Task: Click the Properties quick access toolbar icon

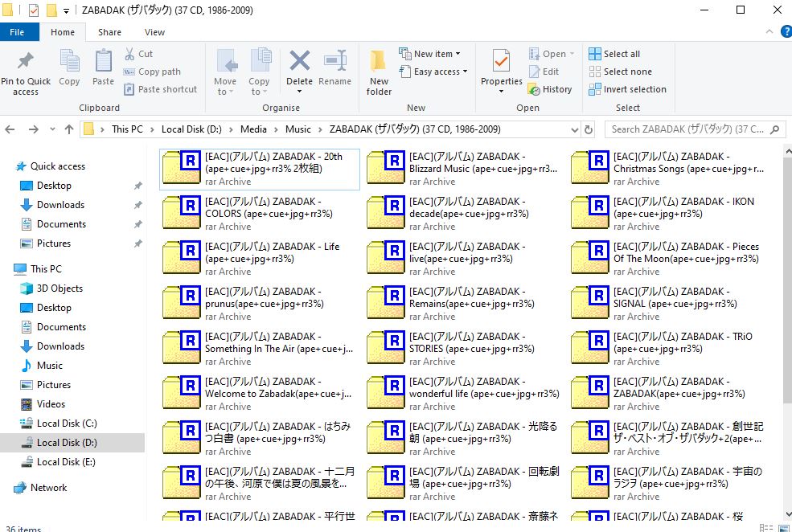Action: tap(34, 10)
